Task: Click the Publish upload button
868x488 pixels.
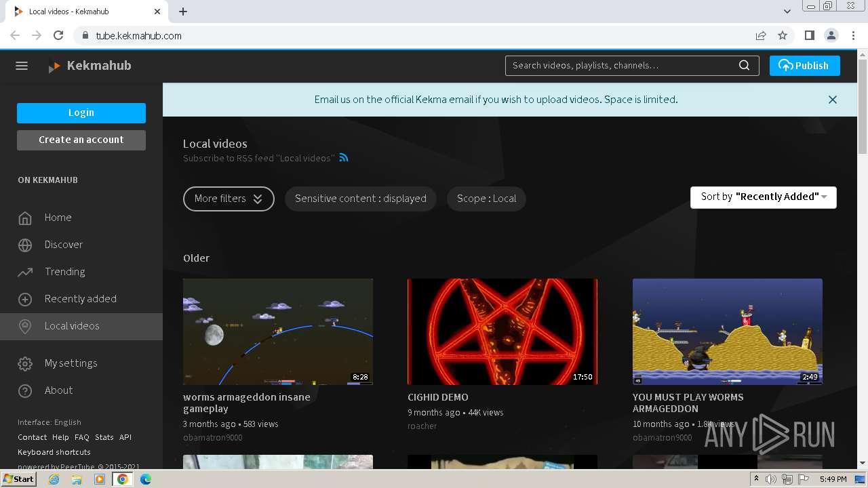Action: click(x=804, y=66)
